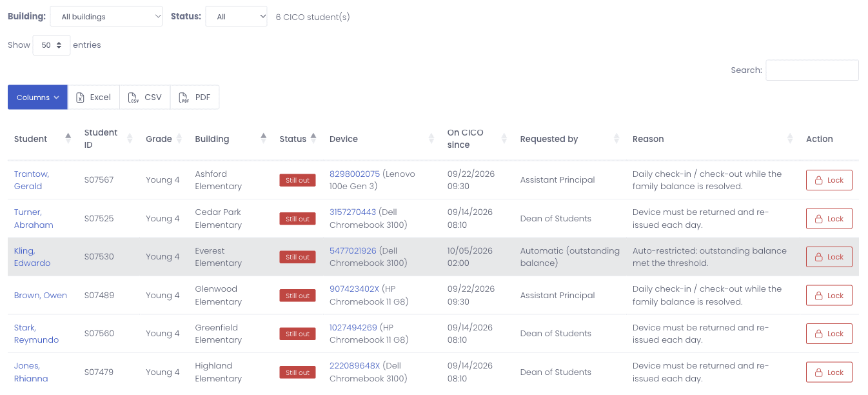Lock Reymundo Stark's device
This screenshot has height=395, width=868.
(x=829, y=334)
